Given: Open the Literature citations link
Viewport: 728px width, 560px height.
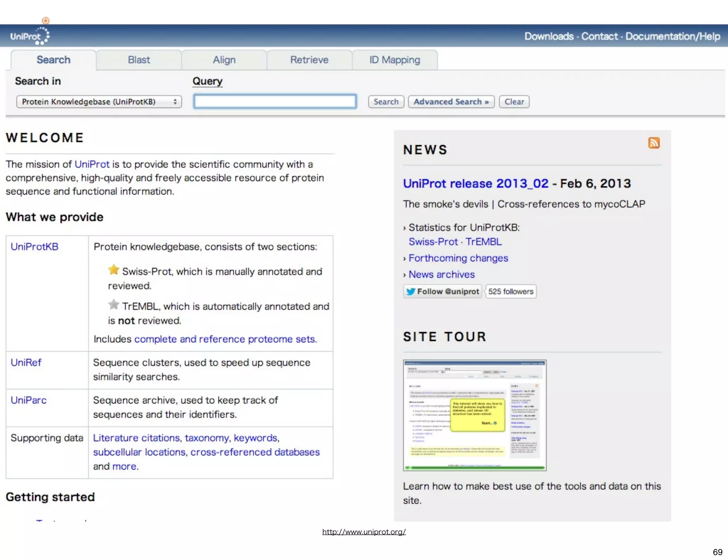Looking at the screenshot, I should coord(136,438).
